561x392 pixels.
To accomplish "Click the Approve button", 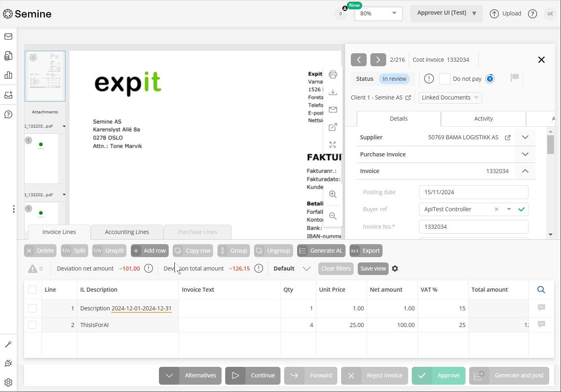I will (x=438, y=375).
